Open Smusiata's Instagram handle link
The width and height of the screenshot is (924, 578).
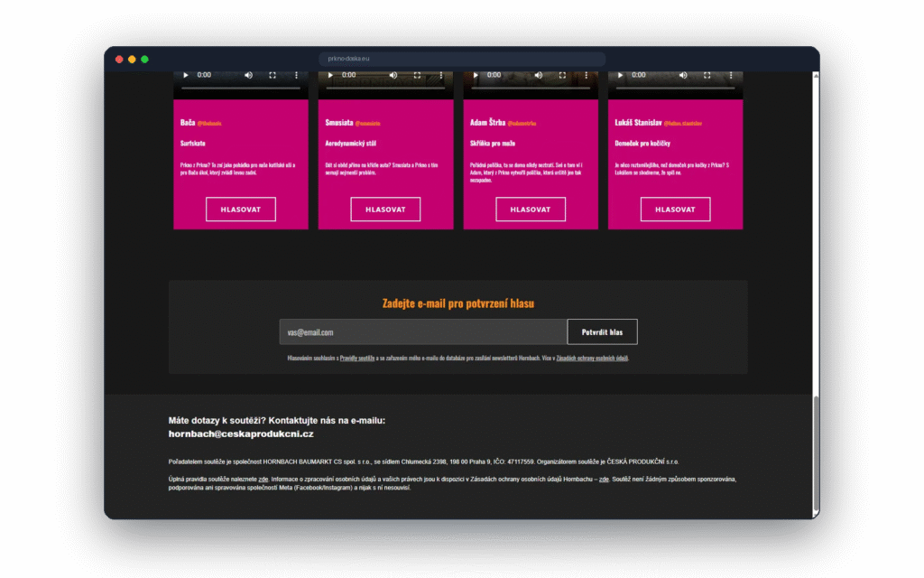coord(368,123)
